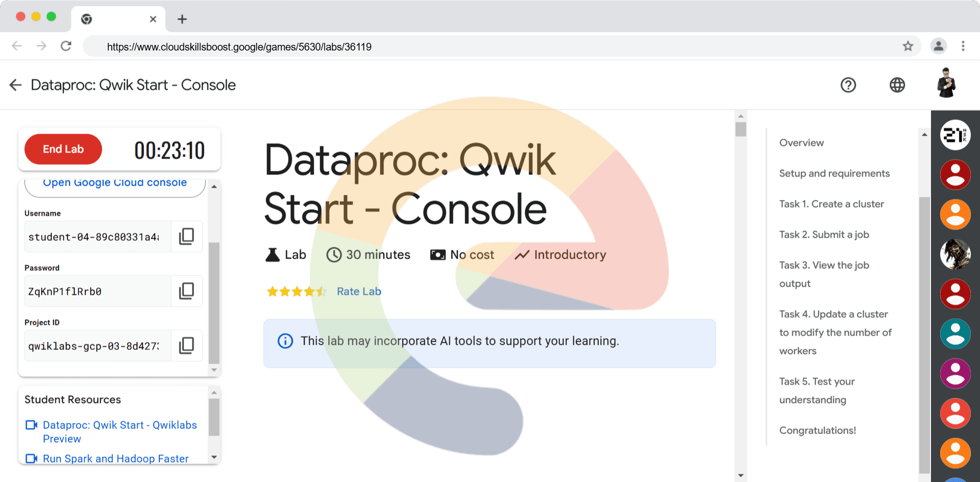Open the Chrome three-dot menu
The height and width of the screenshot is (482, 980).
coord(963,46)
